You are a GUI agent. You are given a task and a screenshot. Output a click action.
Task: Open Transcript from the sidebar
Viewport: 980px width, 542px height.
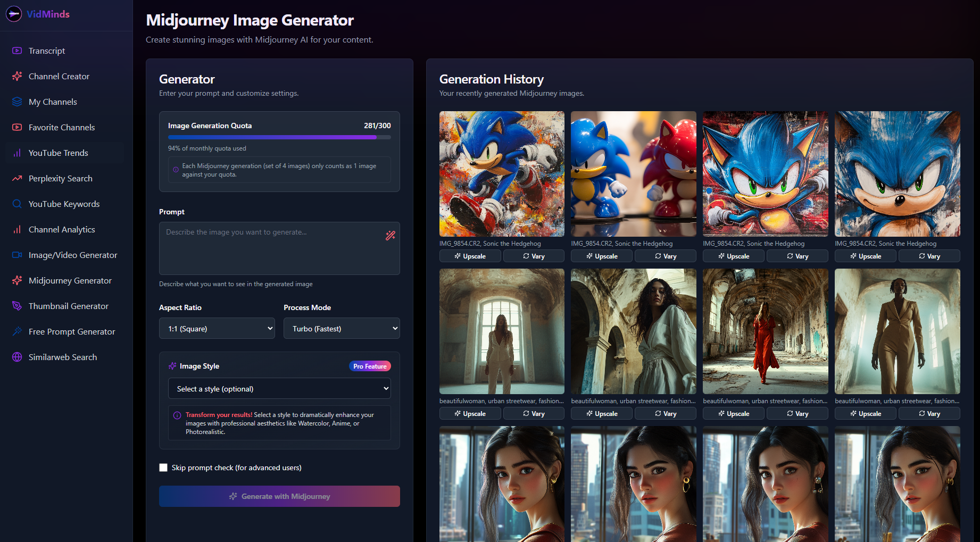[x=67, y=51]
